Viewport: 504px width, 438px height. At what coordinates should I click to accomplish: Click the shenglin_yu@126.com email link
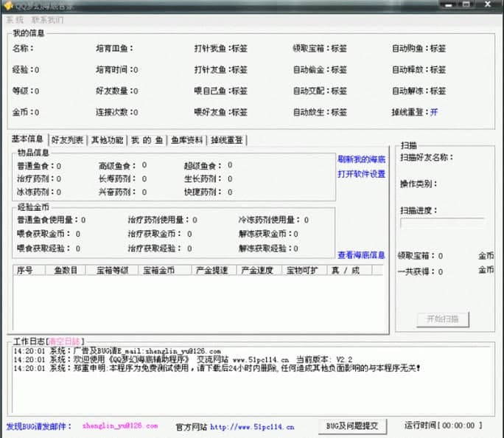(120, 426)
